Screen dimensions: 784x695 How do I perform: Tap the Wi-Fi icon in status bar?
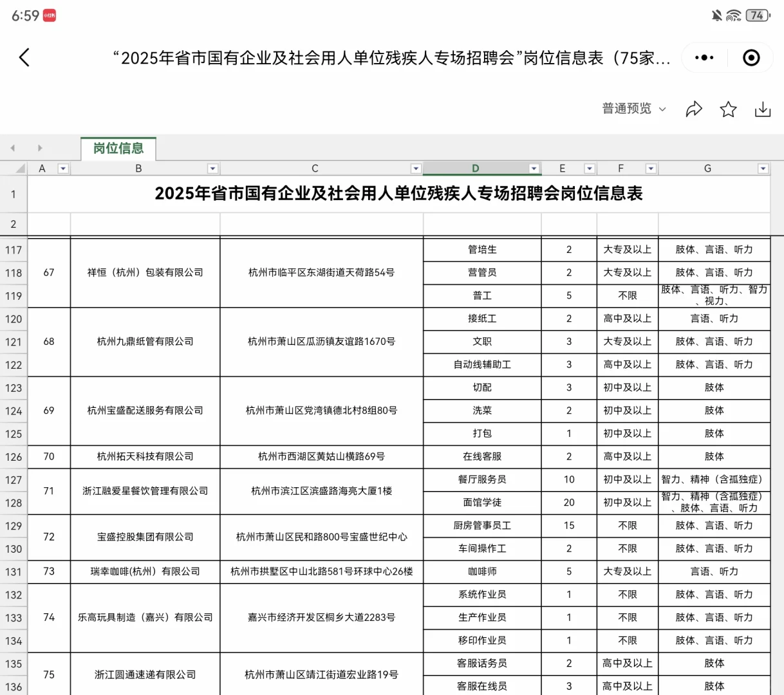tap(733, 15)
